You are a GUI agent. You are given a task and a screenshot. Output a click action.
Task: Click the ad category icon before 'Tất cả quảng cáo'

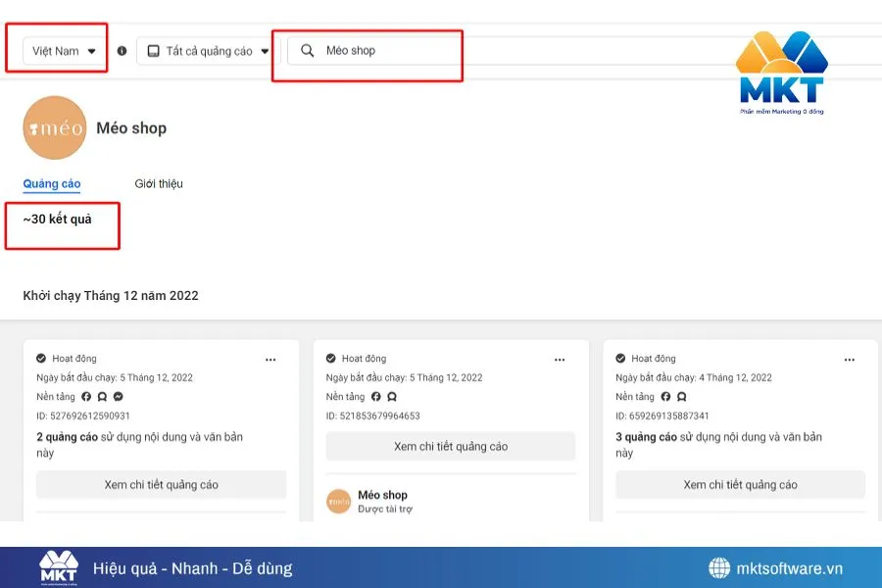[152, 50]
